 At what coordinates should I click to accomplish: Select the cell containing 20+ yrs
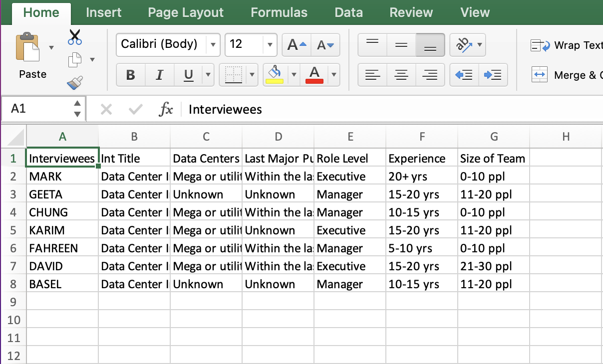tap(422, 177)
